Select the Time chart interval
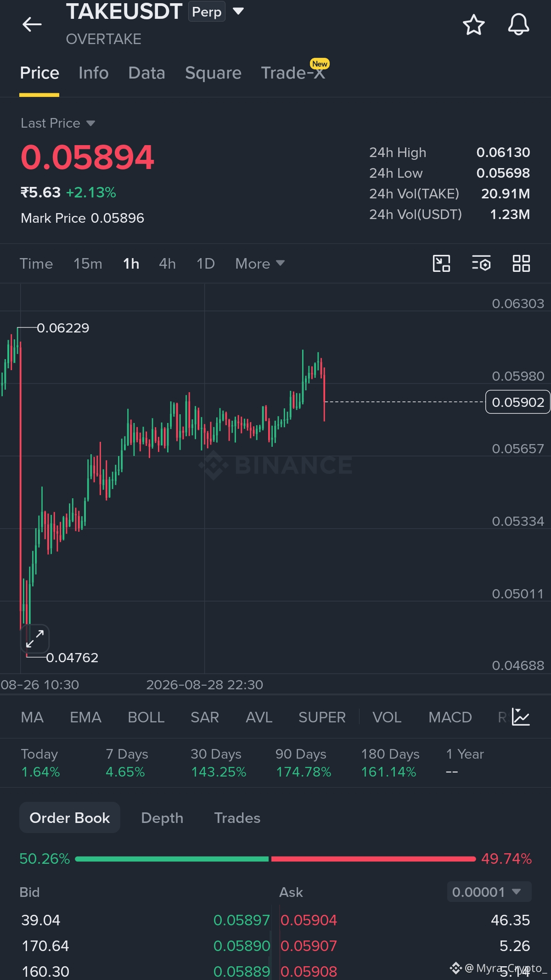 coord(36,264)
